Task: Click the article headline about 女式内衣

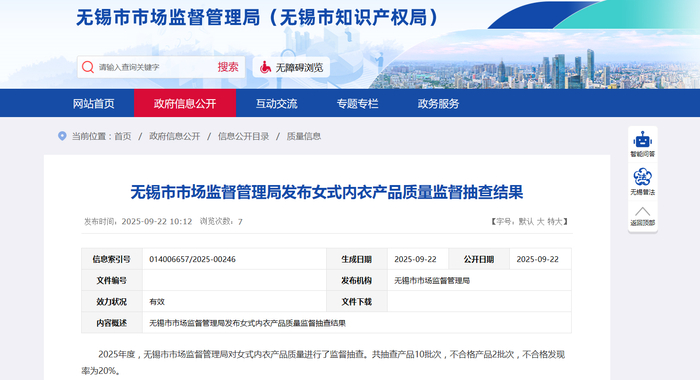Action: coord(327,192)
